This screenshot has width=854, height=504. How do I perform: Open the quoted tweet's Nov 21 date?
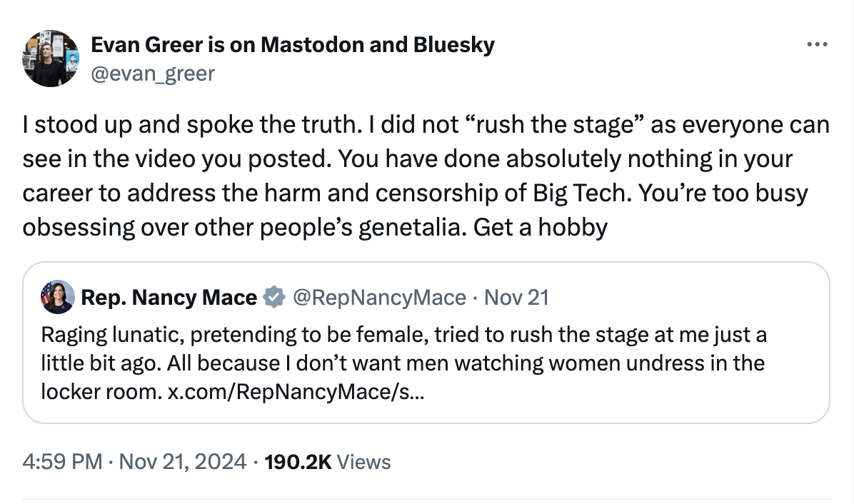coord(516,297)
